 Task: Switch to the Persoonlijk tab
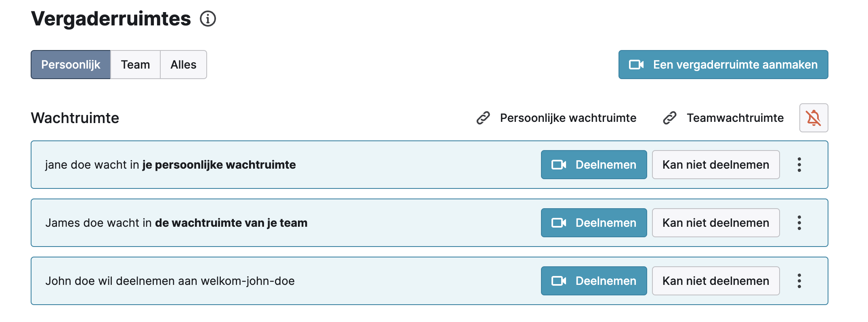tap(71, 65)
